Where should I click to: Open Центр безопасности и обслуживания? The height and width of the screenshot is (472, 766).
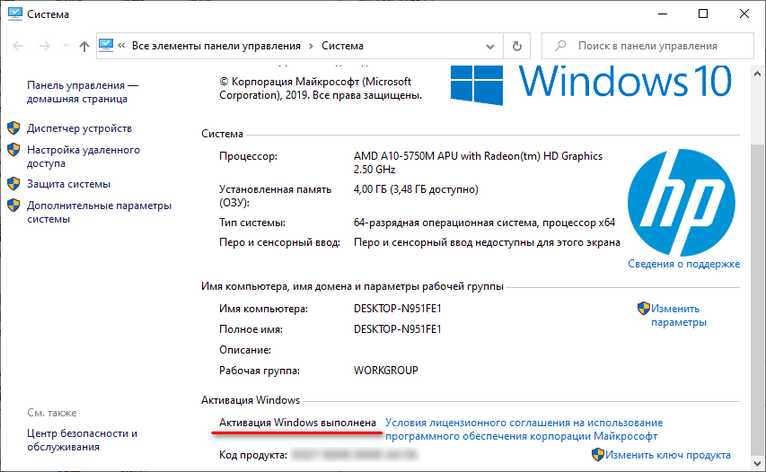(82, 440)
